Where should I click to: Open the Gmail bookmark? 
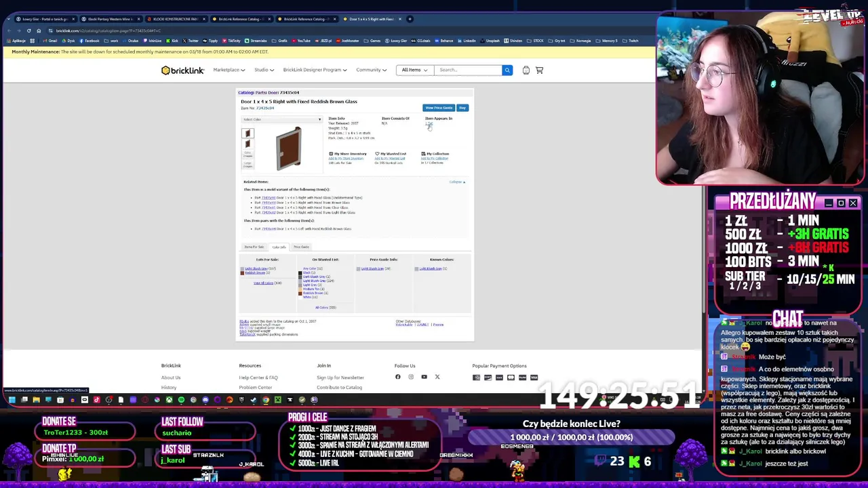coord(50,41)
